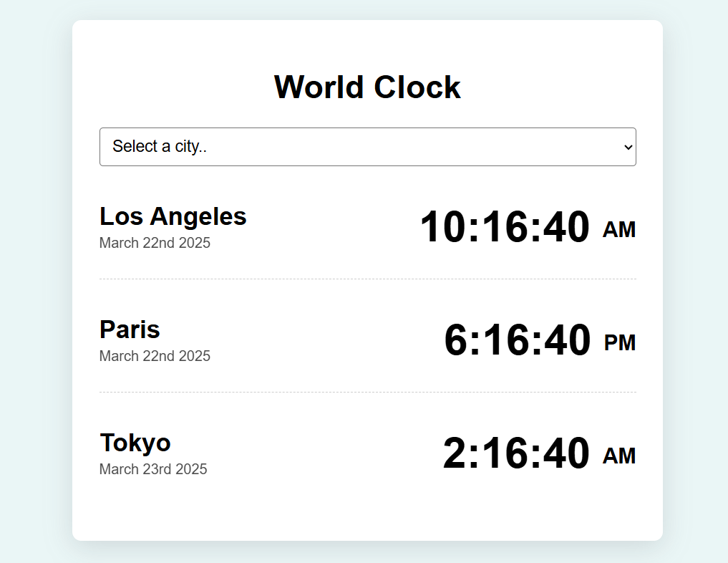Click the AM indicator for Tokyo
Screen dimensions: 728x563
tap(621, 456)
